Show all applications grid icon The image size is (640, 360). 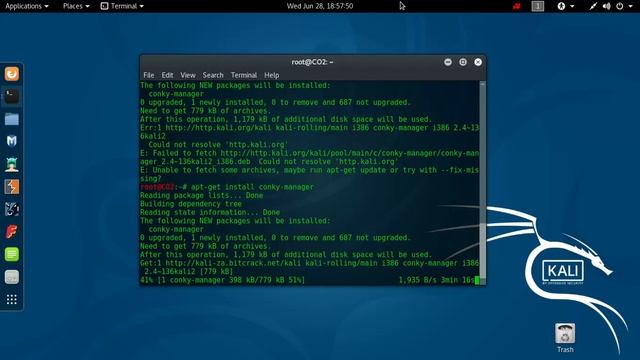11,300
